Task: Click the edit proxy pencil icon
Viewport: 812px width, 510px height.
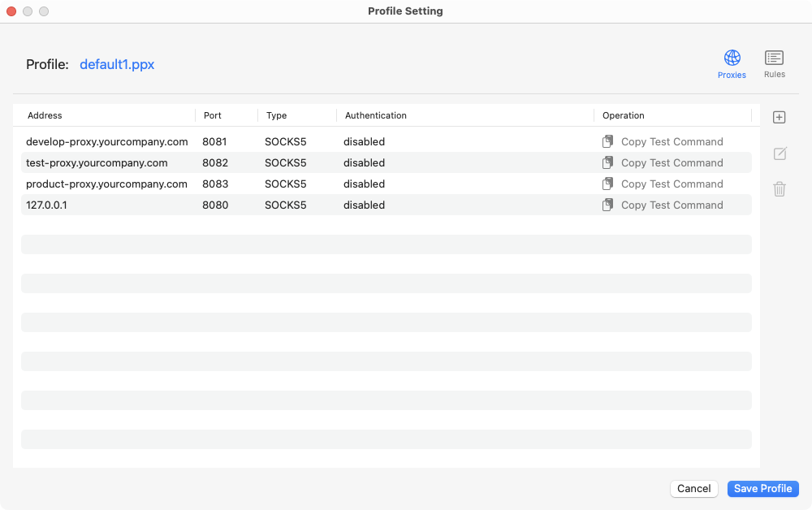Action: coord(779,153)
